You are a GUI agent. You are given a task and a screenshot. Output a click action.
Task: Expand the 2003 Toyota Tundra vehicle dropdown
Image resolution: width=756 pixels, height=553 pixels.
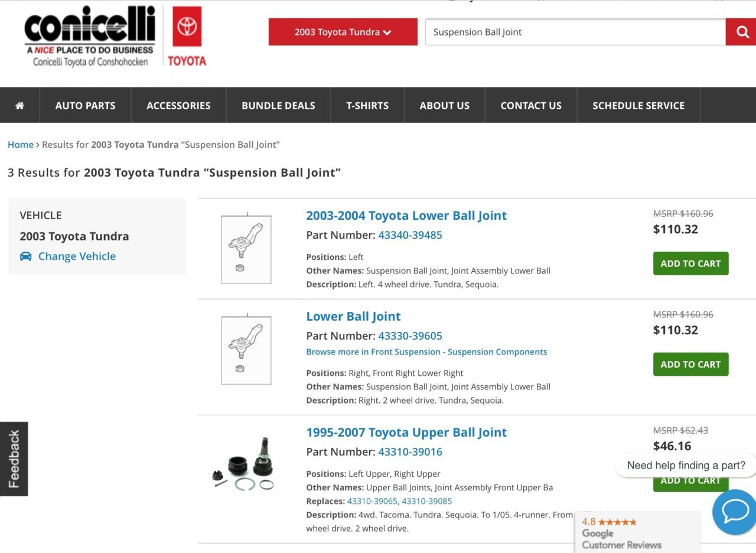343,32
